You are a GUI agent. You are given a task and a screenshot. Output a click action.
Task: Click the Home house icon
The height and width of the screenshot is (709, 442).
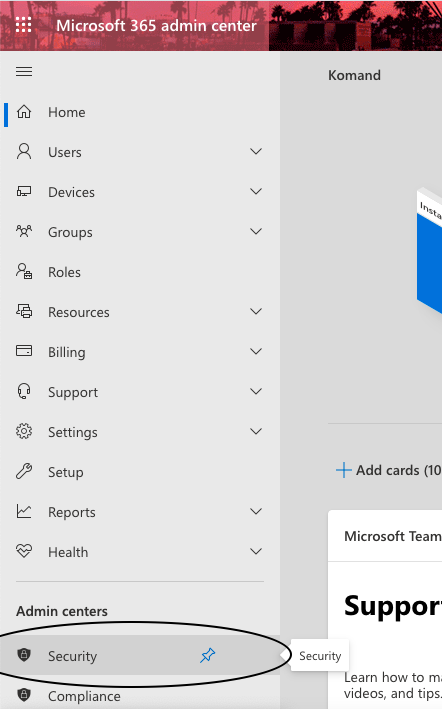pyautogui.click(x=24, y=112)
